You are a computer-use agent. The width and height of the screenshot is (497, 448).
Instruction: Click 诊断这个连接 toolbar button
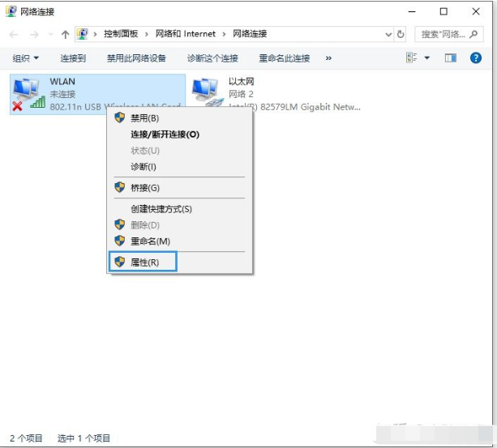tap(212, 58)
